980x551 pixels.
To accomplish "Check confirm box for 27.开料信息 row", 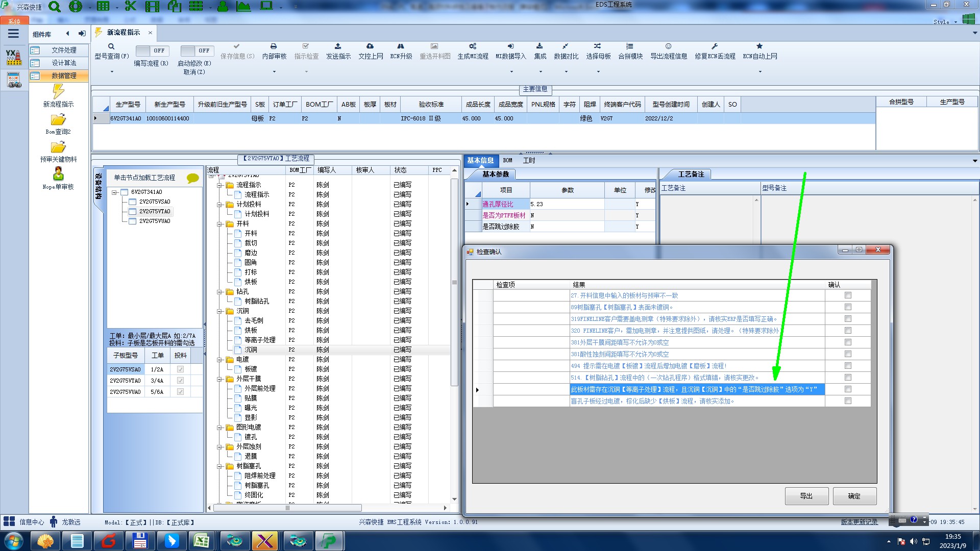I will click(848, 295).
